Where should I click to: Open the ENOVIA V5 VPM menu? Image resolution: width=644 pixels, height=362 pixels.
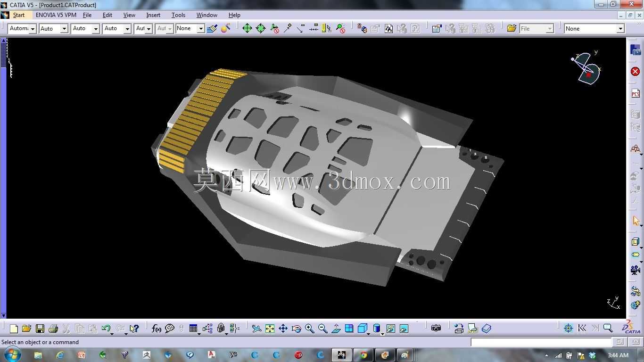[56, 15]
